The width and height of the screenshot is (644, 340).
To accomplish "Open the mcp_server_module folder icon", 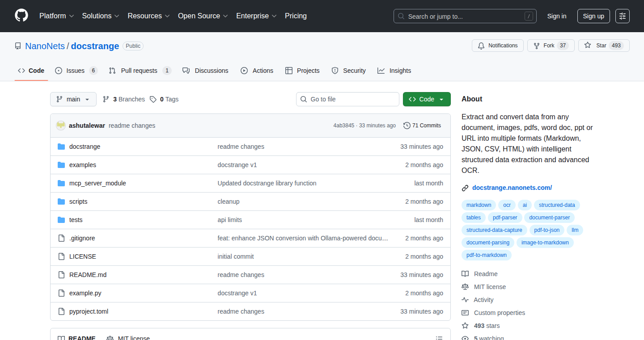I will click(61, 183).
